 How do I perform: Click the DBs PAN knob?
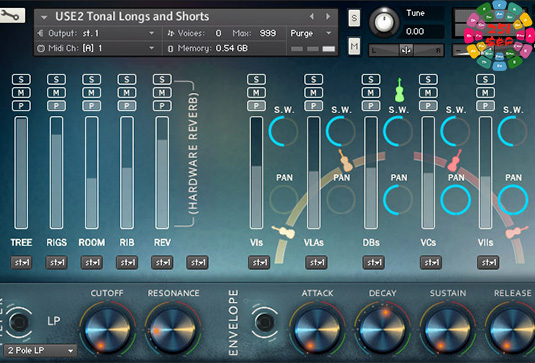coord(398,200)
